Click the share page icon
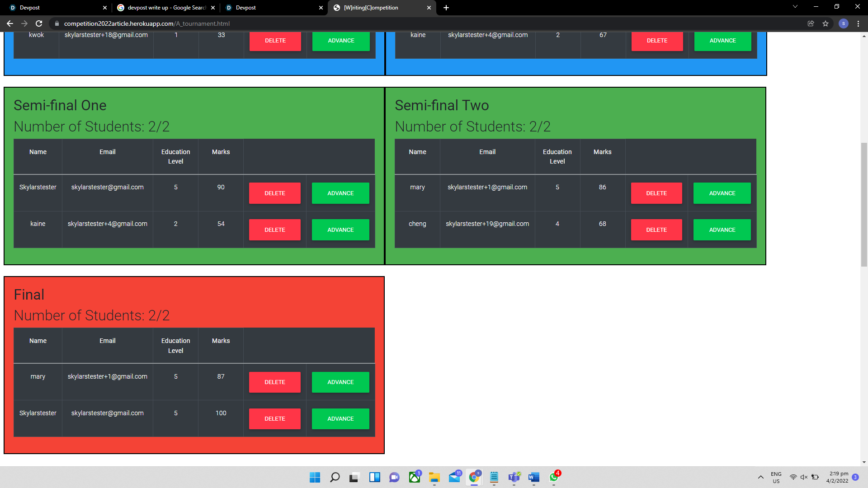Screen dimensions: 868x488 (x=811, y=23)
